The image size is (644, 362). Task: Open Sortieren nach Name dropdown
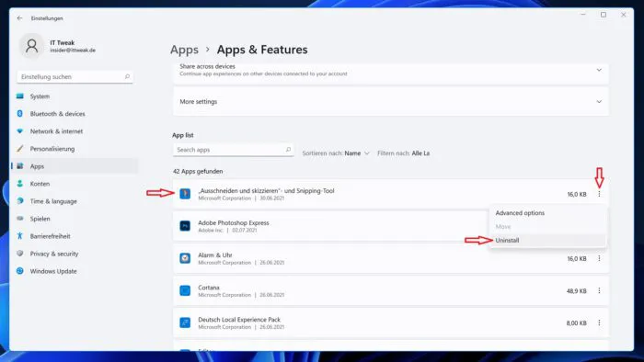(336, 153)
